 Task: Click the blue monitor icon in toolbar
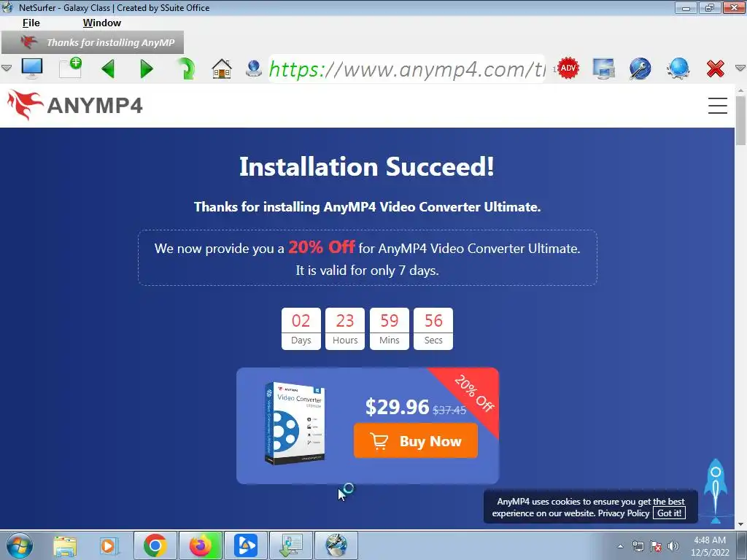point(32,69)
